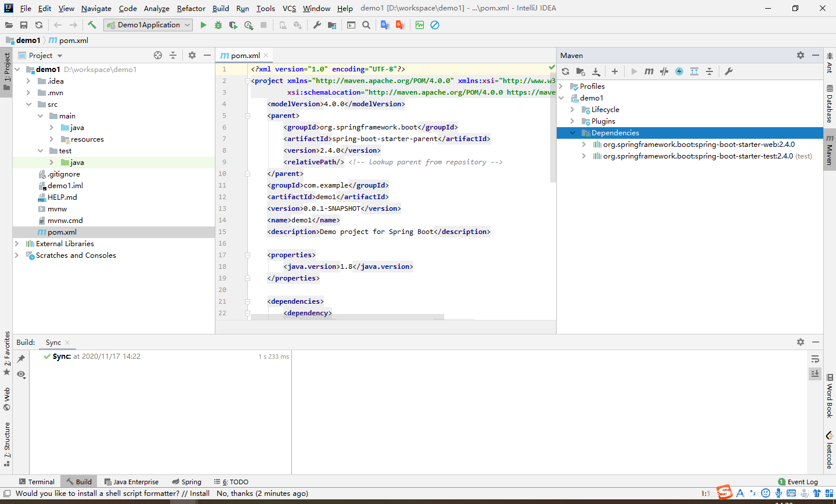Reimport all Maven projects icon
The width and height of the screenshot is (836, 504).
click(565, 71)
